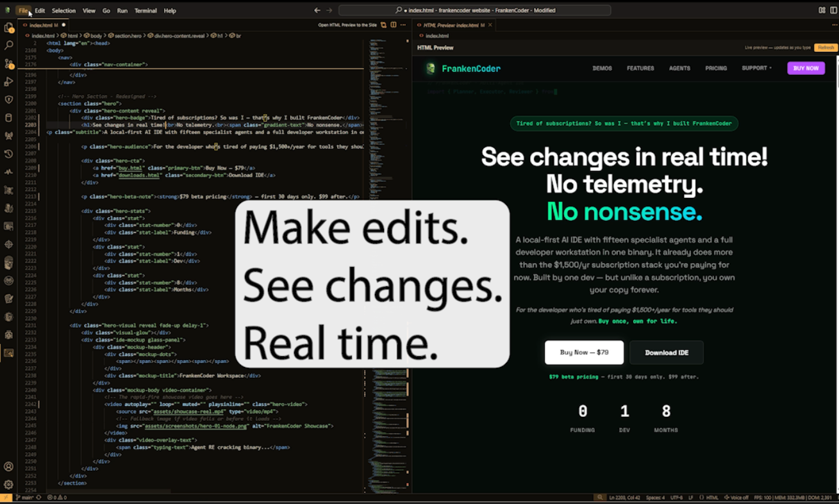
Task: Select body in the breadcrumb path
Action: pos(94,36)
